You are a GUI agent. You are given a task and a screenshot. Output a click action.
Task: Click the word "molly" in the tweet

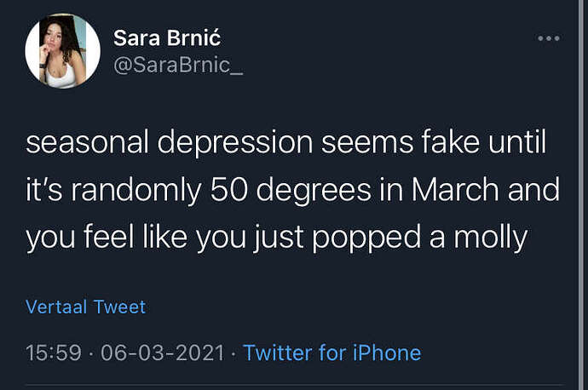point(491,238)
